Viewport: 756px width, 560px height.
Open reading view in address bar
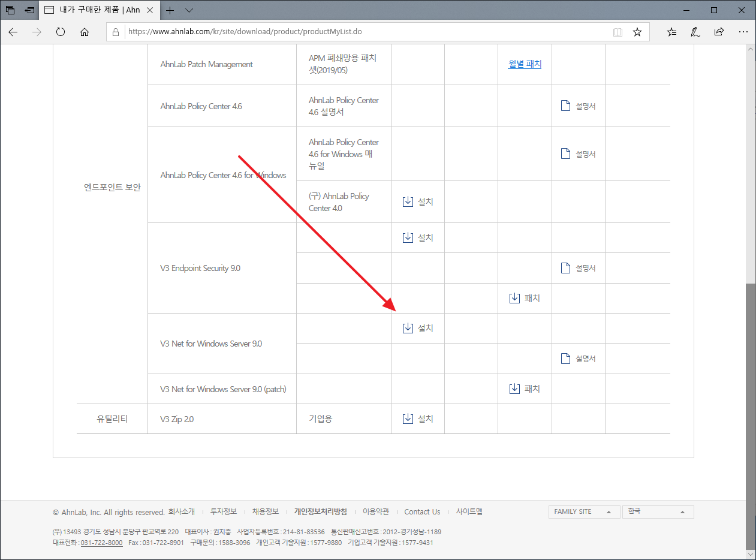(618, 32)
